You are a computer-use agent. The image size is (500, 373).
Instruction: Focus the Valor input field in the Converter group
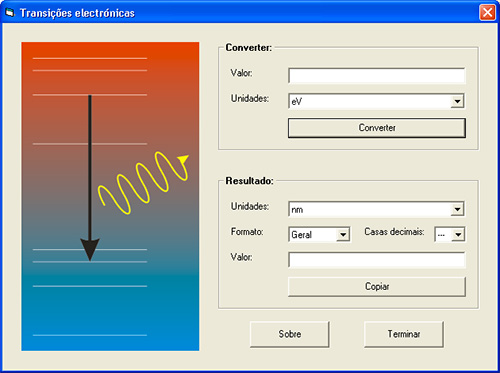tap(377, 76)
